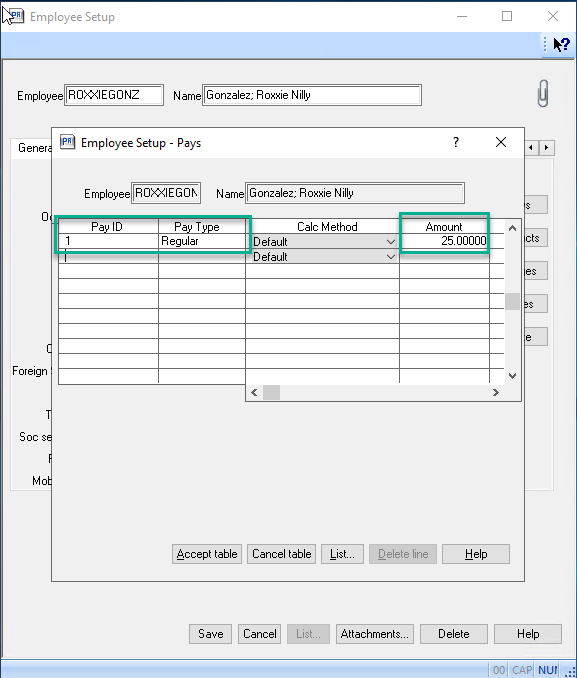Open Calc Method dropdown in first row
The image size is (577, 678).
391,242
